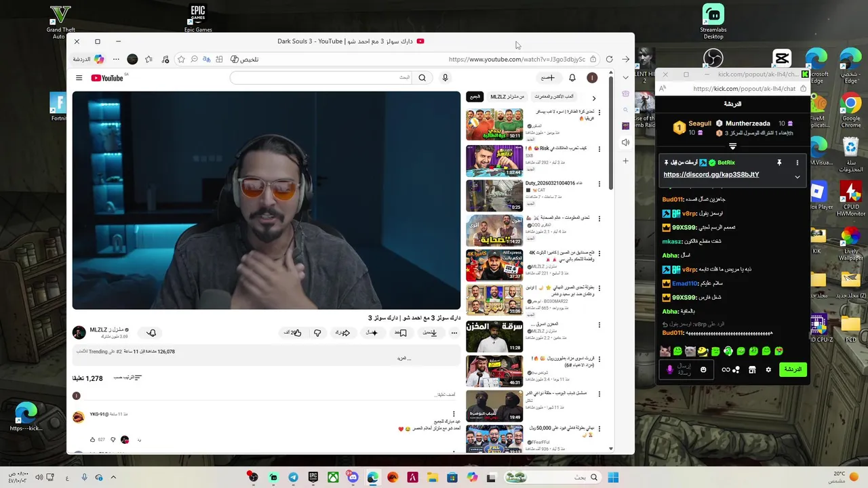Image resolution: width=868 pixels, height=488 pixels.
Task: Open Edge Copilot chat button (الدردشة)
Action: 88,59
